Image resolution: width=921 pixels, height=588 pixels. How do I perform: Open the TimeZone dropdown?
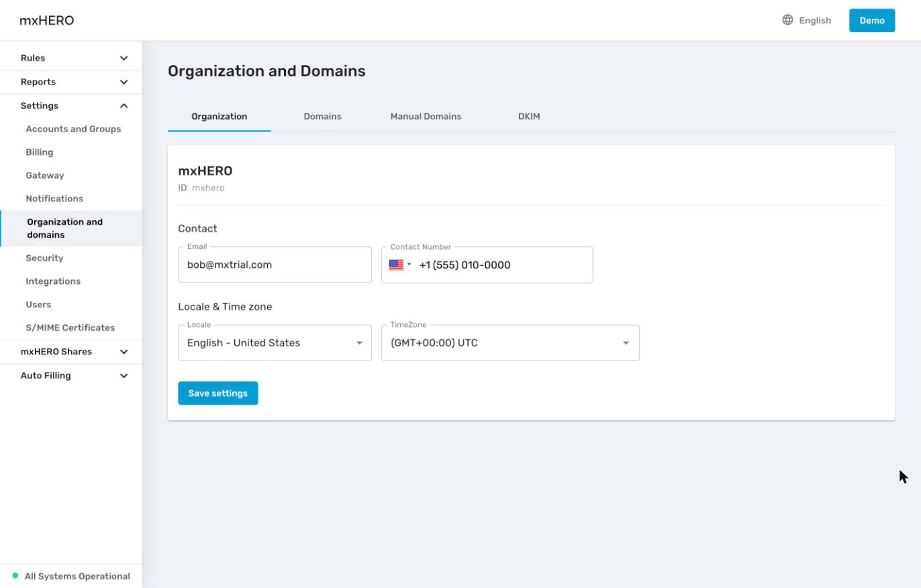(x=510, y=343)
